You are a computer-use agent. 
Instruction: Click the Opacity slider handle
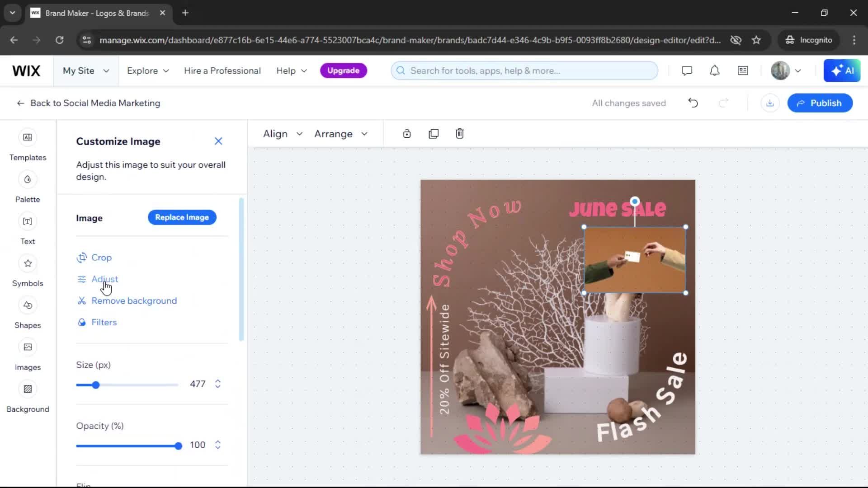coord(178,446)
